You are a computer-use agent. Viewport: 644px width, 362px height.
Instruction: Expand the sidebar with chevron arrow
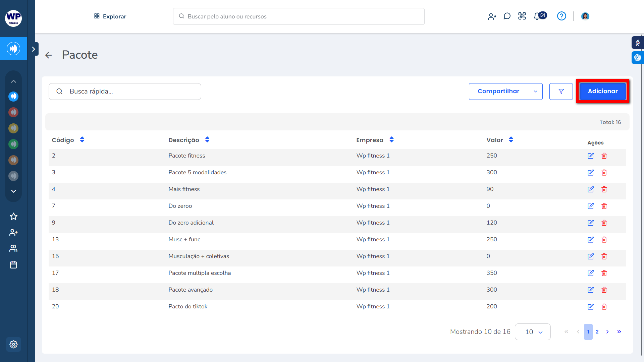tap(33, 49)
